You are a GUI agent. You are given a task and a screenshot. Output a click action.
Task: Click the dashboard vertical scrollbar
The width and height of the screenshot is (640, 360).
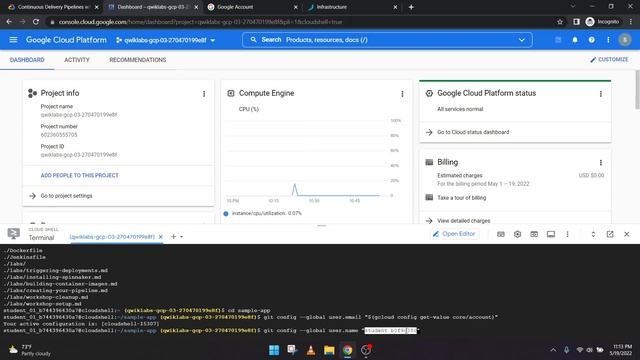click(x=637, y=90)
